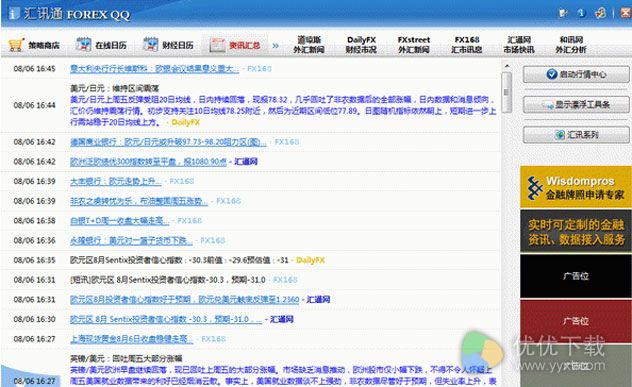Open the 16:39 大华银行 headline link
Viewport: 632px width, 387px height.
pos(116,181)
